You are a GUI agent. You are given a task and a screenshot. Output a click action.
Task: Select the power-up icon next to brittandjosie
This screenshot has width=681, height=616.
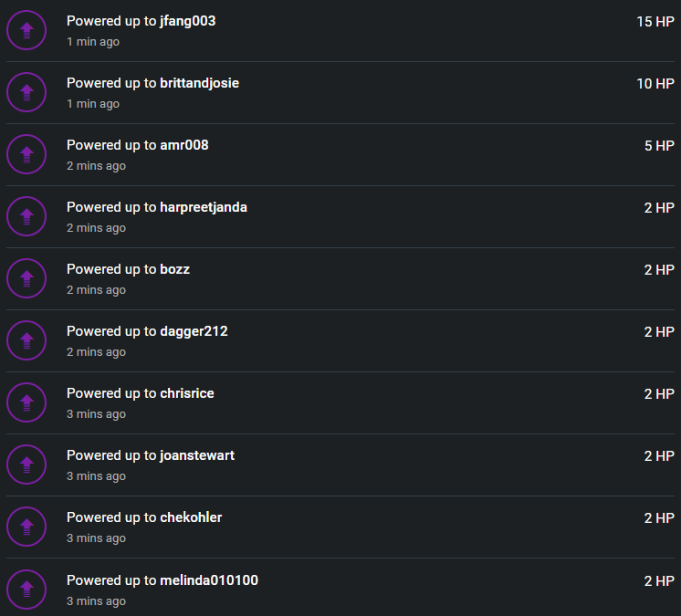[26, 92]
